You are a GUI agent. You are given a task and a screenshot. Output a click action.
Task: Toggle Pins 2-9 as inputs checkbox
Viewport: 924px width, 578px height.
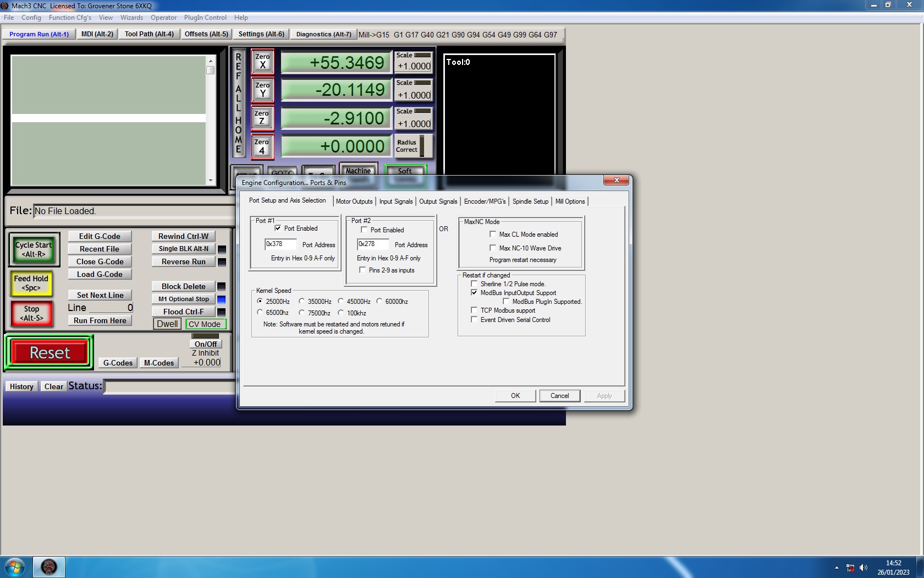(362, 270)
